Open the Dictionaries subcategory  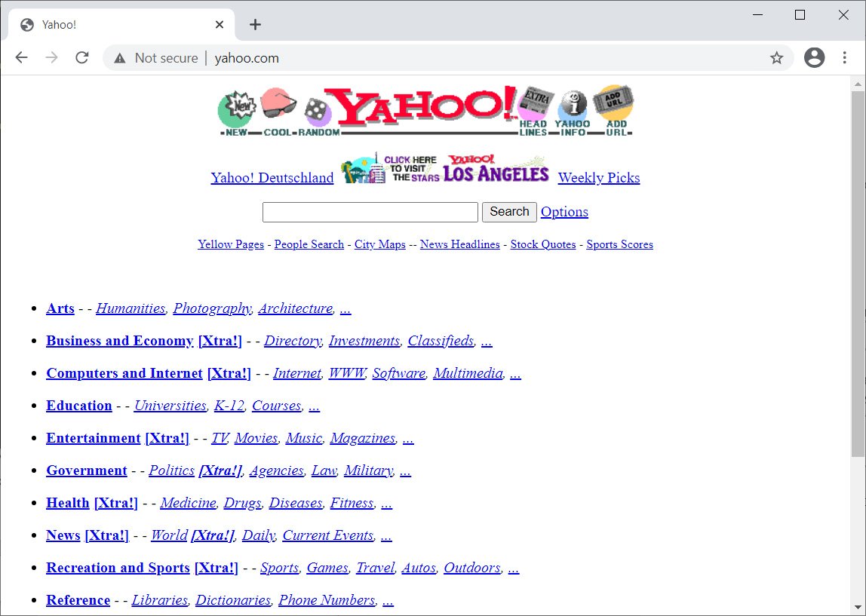(x=233, y=600)
